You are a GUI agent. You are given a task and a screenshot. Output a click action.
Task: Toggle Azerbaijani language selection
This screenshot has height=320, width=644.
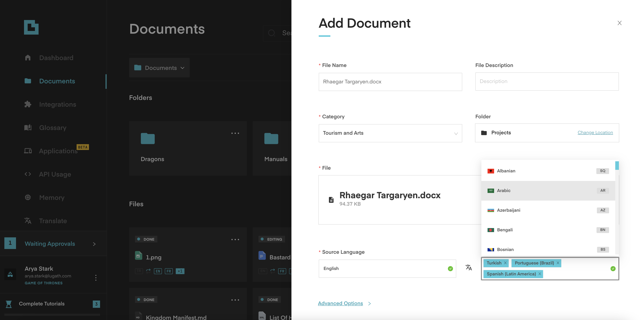coord(548,210)
